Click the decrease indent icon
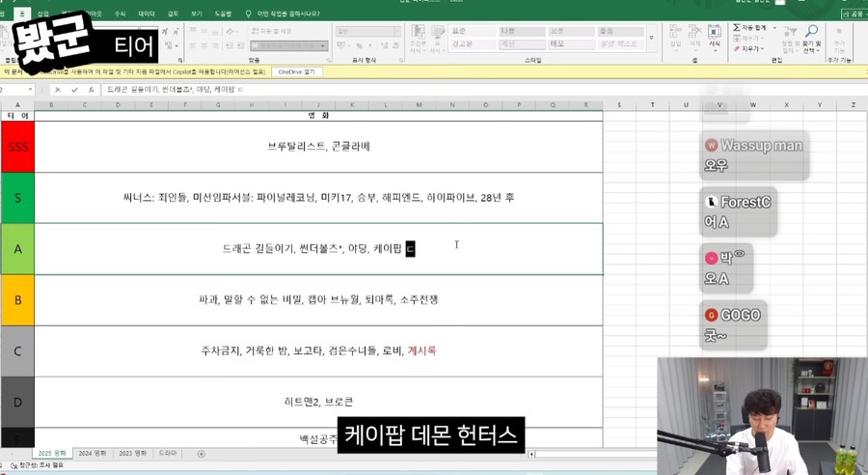Screen dimensions: 868x475 tap(231, 45)
